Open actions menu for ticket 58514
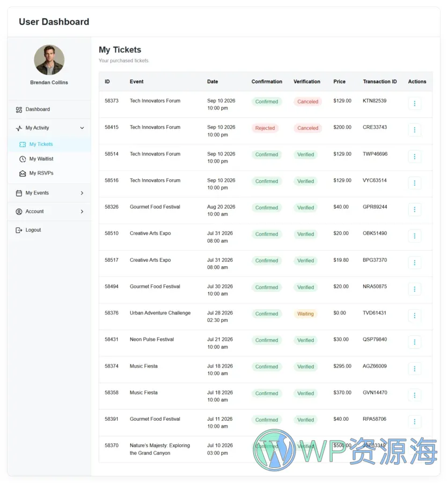448x483 pixels. pos(414,157)
